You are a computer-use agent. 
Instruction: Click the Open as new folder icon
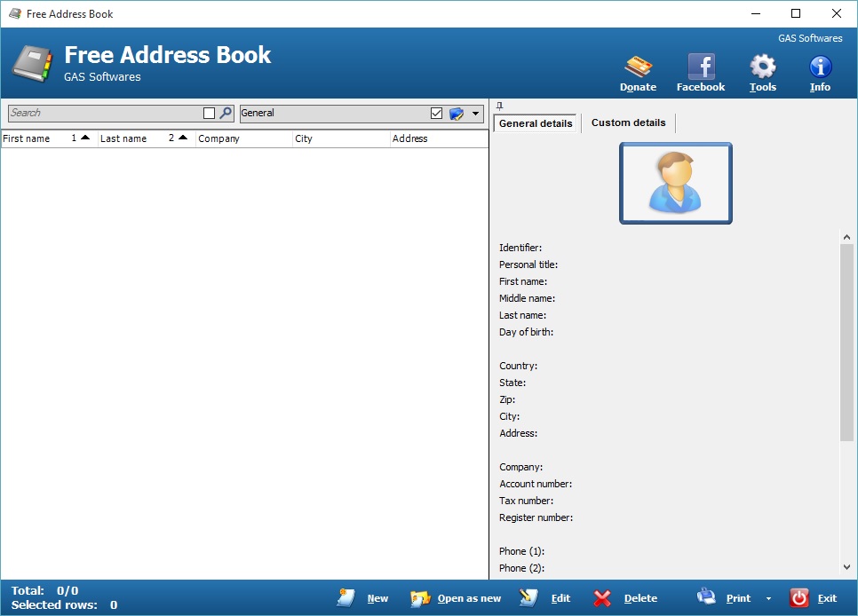click(420, 598)
